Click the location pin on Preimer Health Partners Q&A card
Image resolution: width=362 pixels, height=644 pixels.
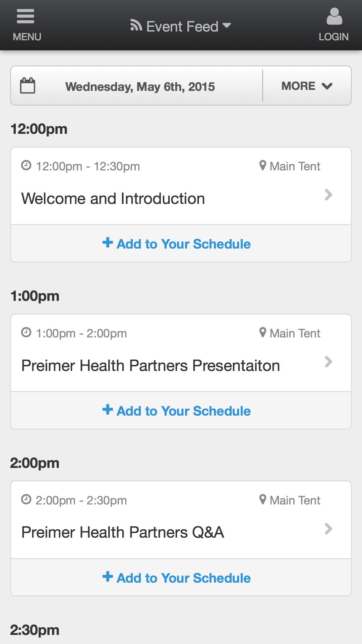(x=263, y=499)
